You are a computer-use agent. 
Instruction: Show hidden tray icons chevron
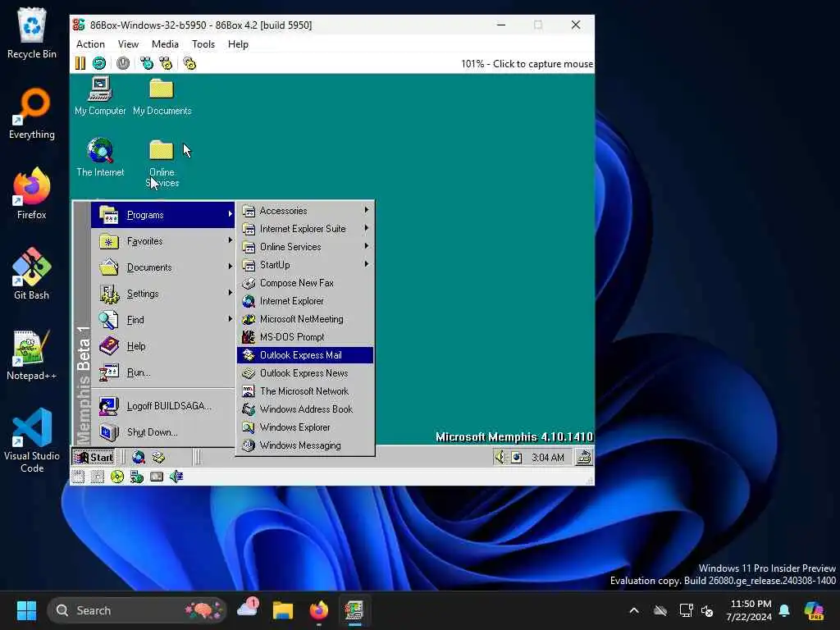point(634,610)
